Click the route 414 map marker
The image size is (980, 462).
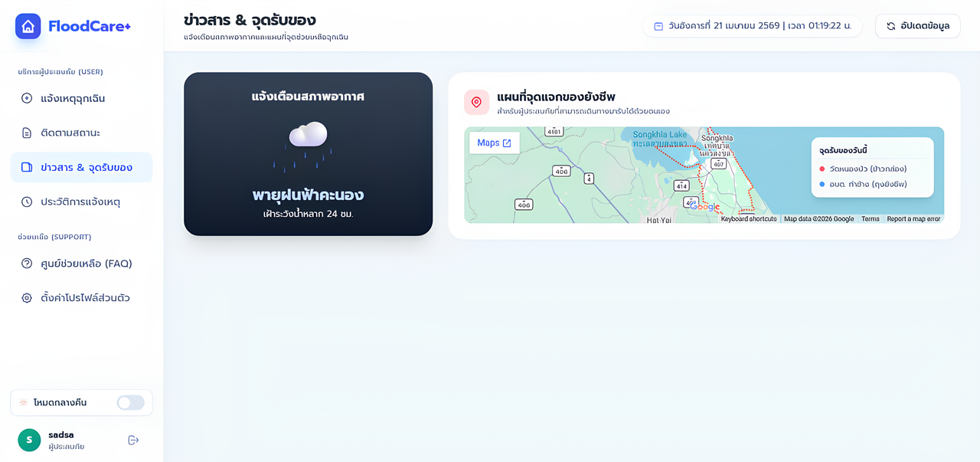(x=681, y=185)
